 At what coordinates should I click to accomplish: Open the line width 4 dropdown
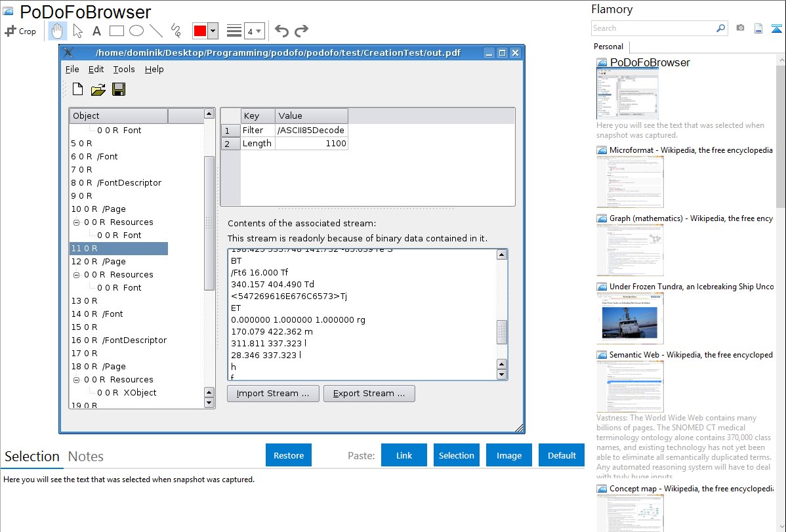[254, 31]
